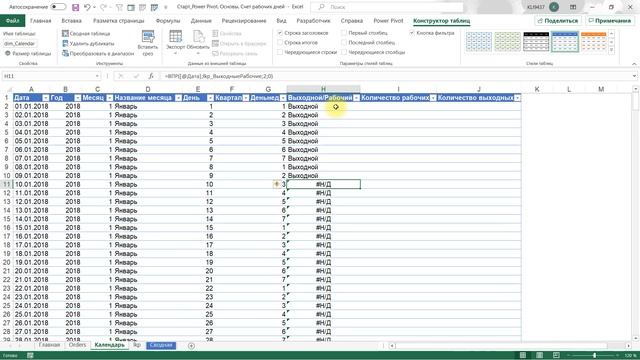Switch to Normal view in status bar

point(523,356)
